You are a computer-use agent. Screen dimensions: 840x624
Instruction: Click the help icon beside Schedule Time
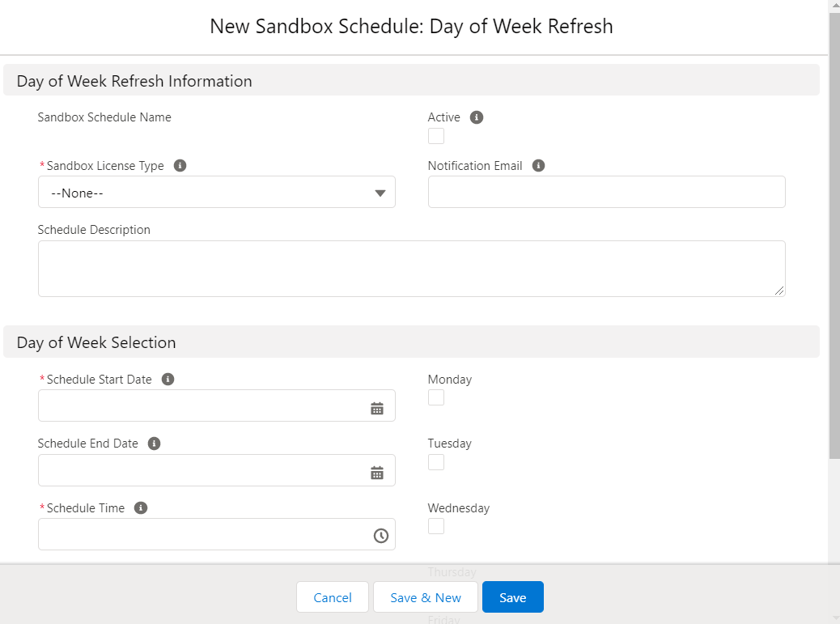[141, 508]
